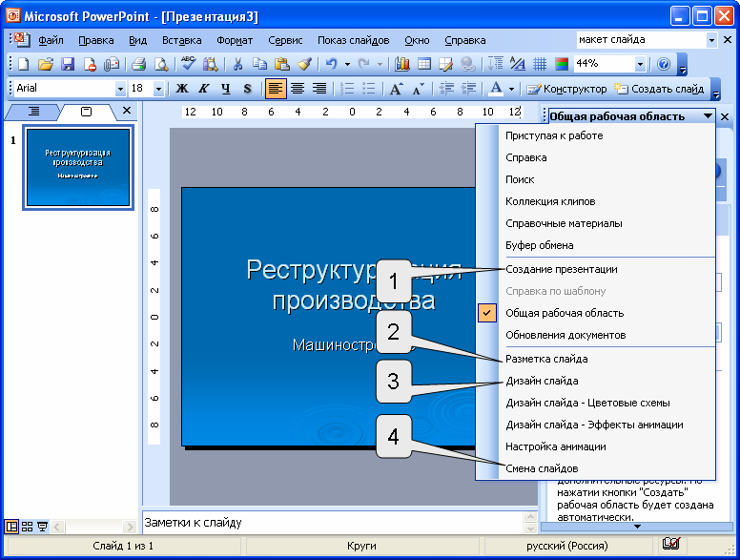Toggle text shadow S button
Image resolution: width=740 pixels, height=560 pixels.
point(248,89)
